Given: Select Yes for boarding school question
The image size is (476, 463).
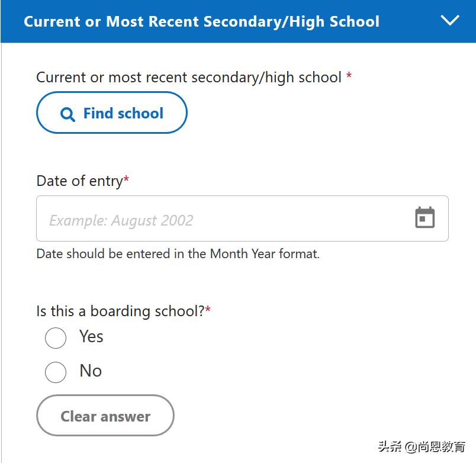Looking at the screenshot, I should (56, 337).
